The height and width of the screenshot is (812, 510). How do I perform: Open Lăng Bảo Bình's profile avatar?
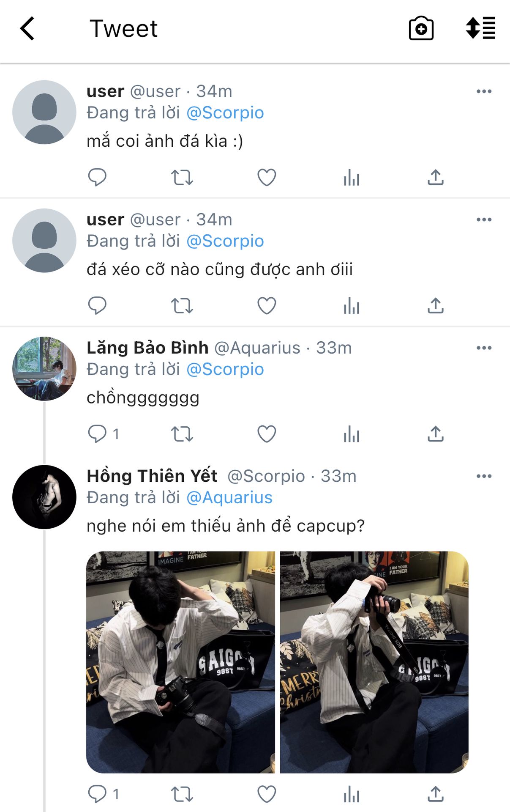coord(44,368)
